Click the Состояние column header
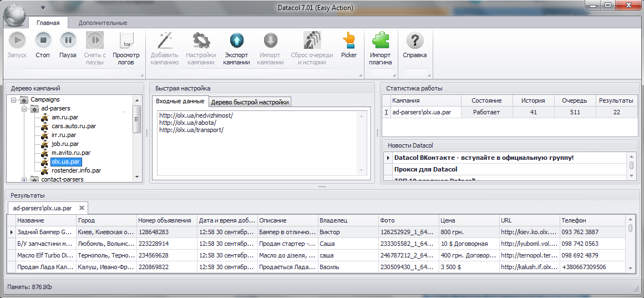The height and width of the screenshot is (298, 644). pos(486,100)
